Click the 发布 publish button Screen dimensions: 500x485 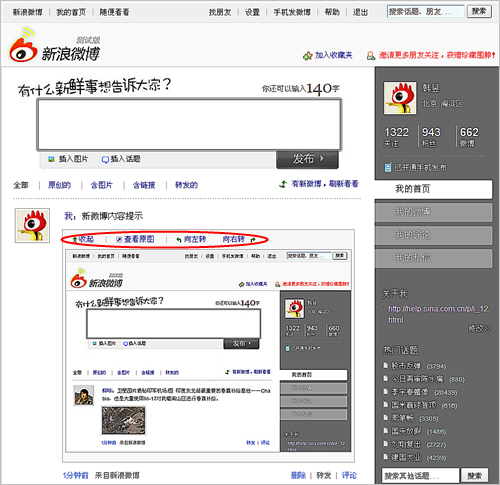coord(307,159)
